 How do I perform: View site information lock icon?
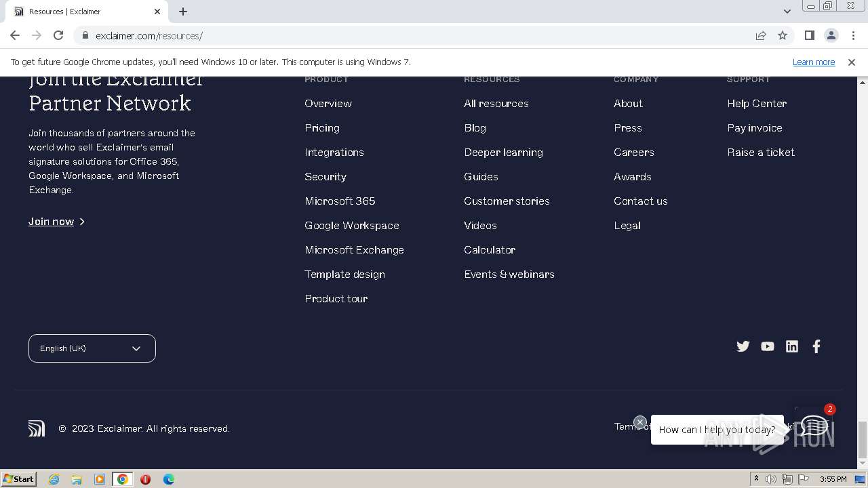[x=85, y=35]
